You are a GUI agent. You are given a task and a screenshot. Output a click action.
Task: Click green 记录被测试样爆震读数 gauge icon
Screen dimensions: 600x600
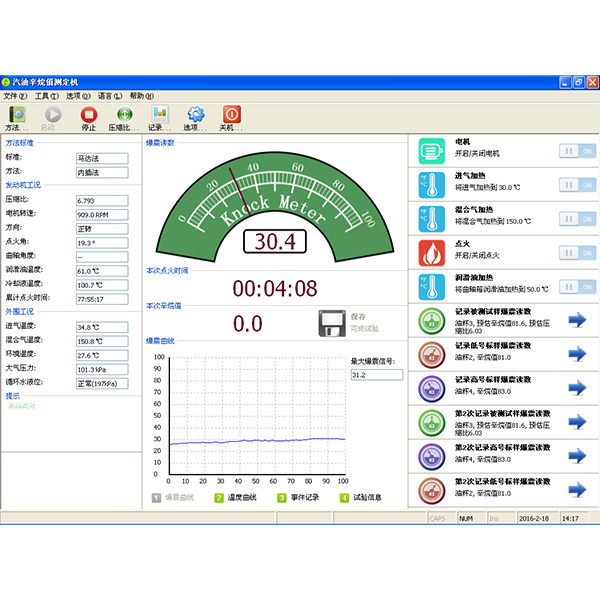[432, 321]
